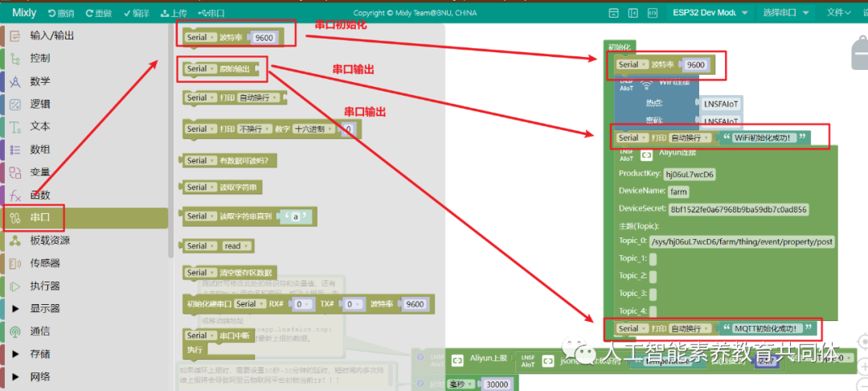The height and width of the screenshot is (391, 868).
Task: Open Serial dropdown in flyout 原始输出 block
Action: click(x=200, y=68)
